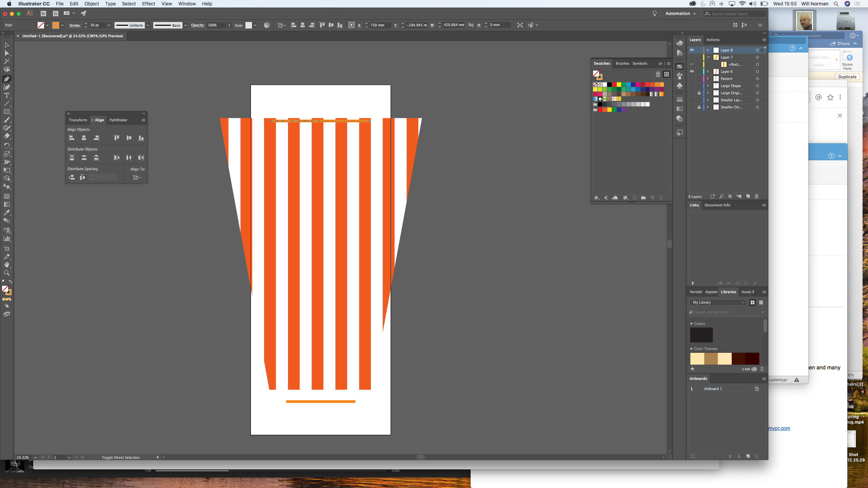Click Horizontal Align Center in Align panel
The height and width of the screenshot is (488, 868).
click(84, 138)
